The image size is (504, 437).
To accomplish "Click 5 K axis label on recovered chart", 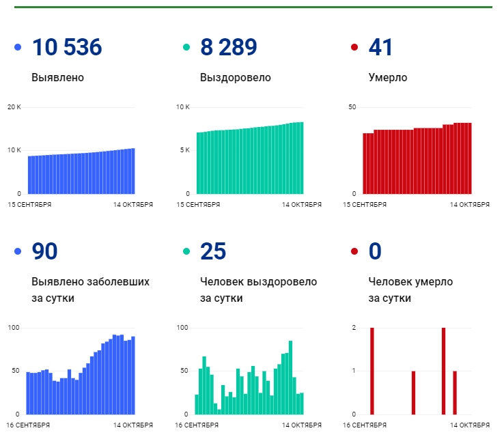I will coord(185,150).
